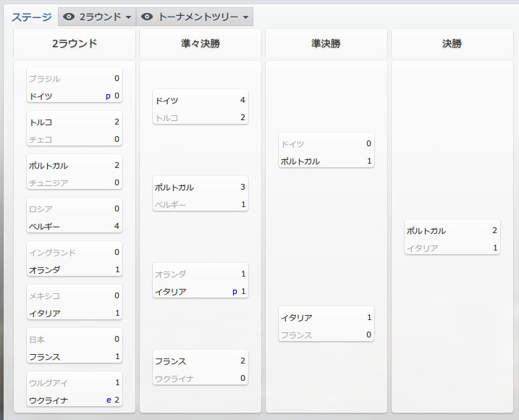Open the フランス vs ウクライナ quarterfinal

[x=201, y=367]
